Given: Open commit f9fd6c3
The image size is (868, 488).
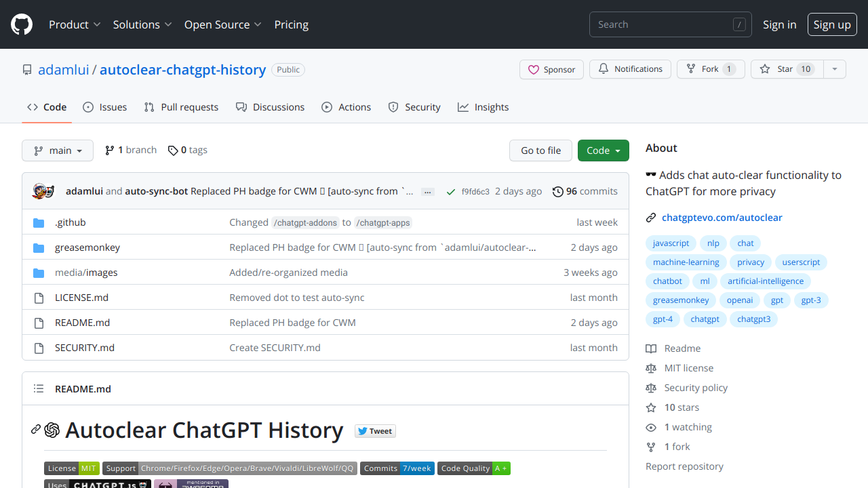Looking at the screenshot, I should [x=475, y=192].
